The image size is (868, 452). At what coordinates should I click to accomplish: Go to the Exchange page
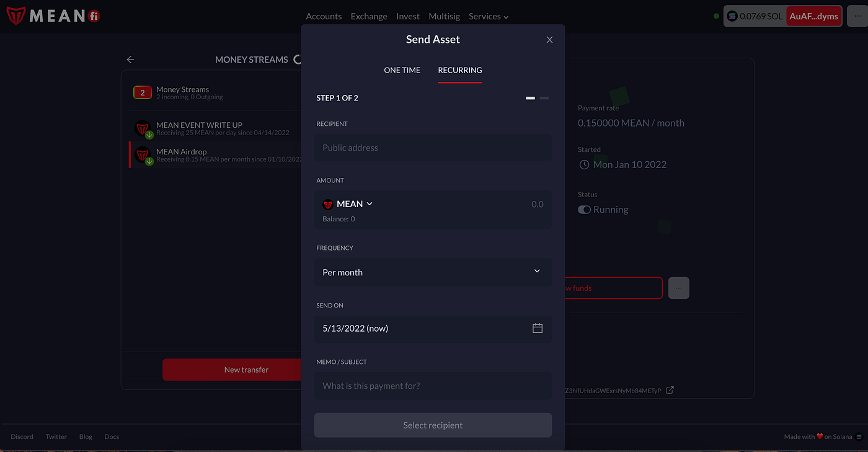coord(369,16)
